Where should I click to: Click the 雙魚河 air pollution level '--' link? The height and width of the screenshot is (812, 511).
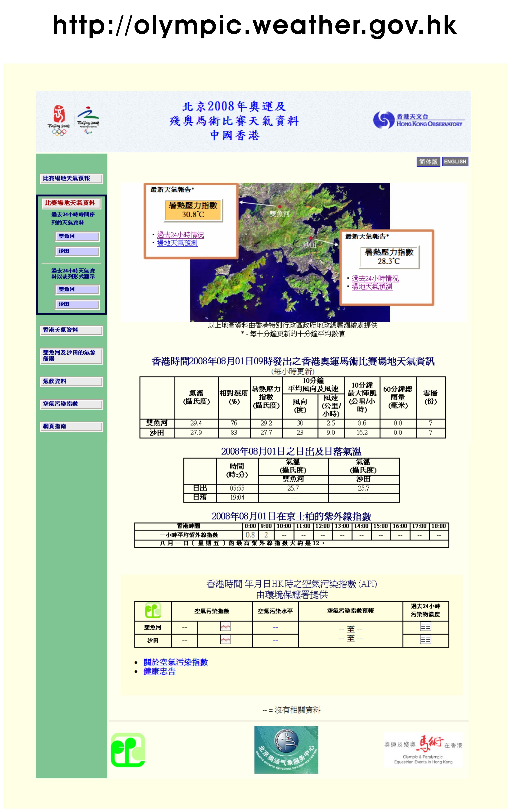click(x=275, y=628)
